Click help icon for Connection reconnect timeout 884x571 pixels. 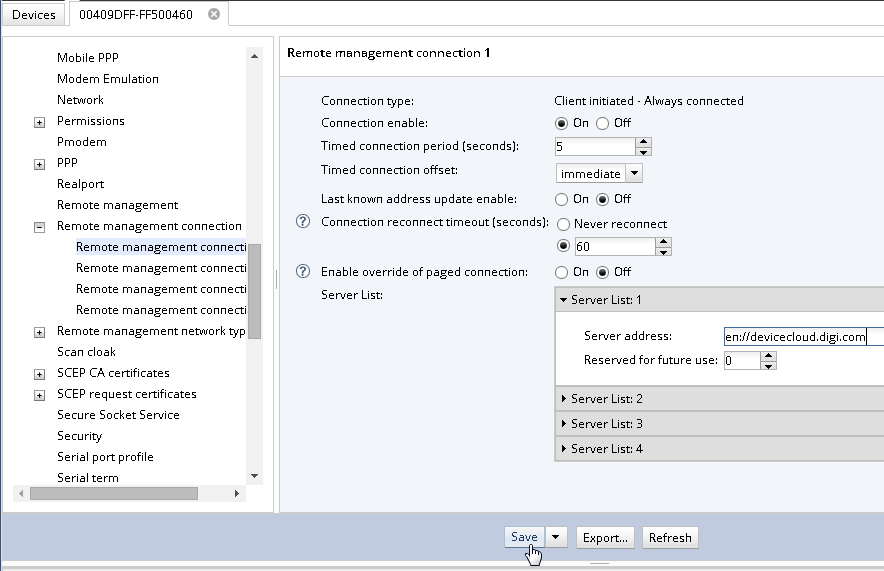(304, 222)
